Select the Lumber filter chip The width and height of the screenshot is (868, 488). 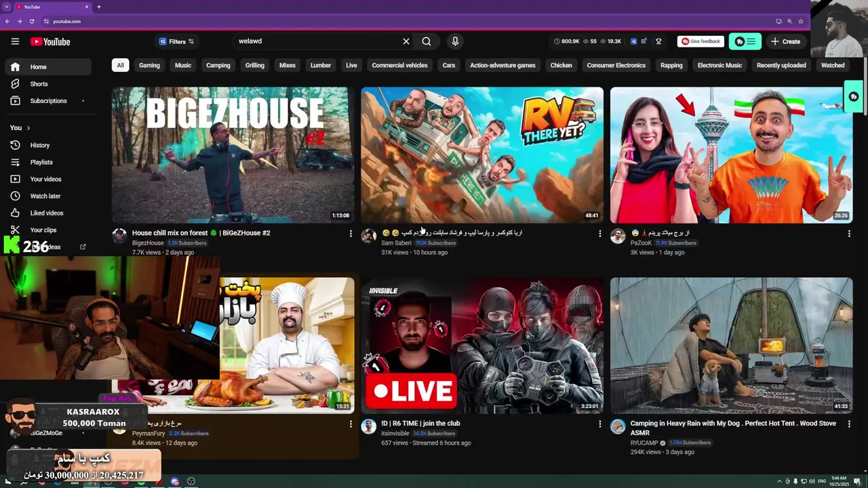click(321, 65)
